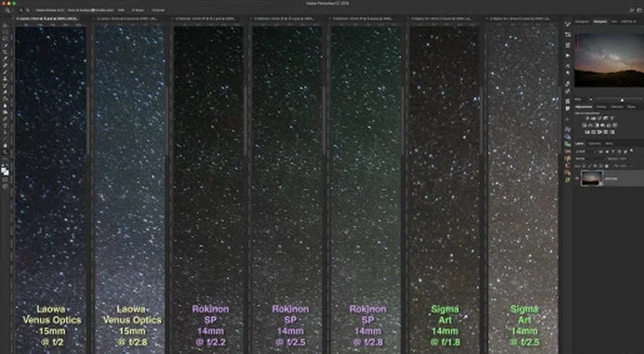The width and height of the screenshot is (644, 354).
Task: Add a Vibrance adjustment
Action: tap(612, 119)
